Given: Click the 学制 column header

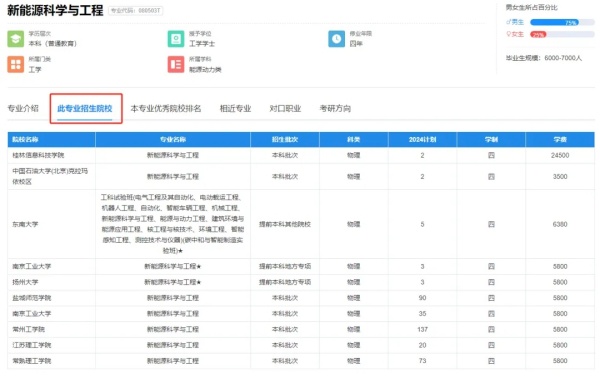Looking at the screenshot, I should (x=491, y=140).
